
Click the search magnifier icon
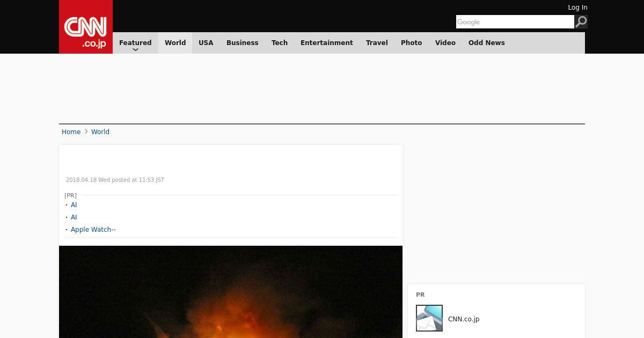click(581, 21)
